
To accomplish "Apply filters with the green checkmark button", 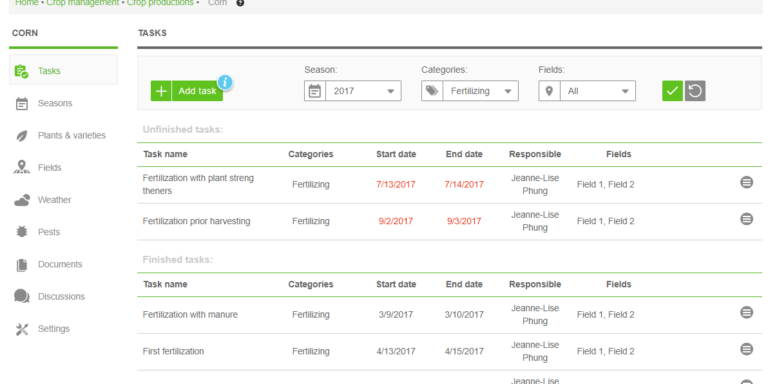I will (672, 91).
